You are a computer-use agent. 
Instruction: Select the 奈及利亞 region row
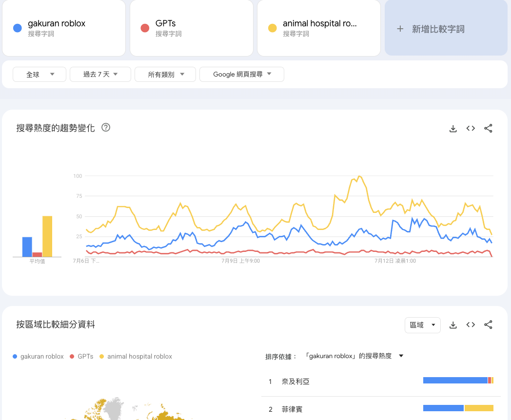point(381,381)
